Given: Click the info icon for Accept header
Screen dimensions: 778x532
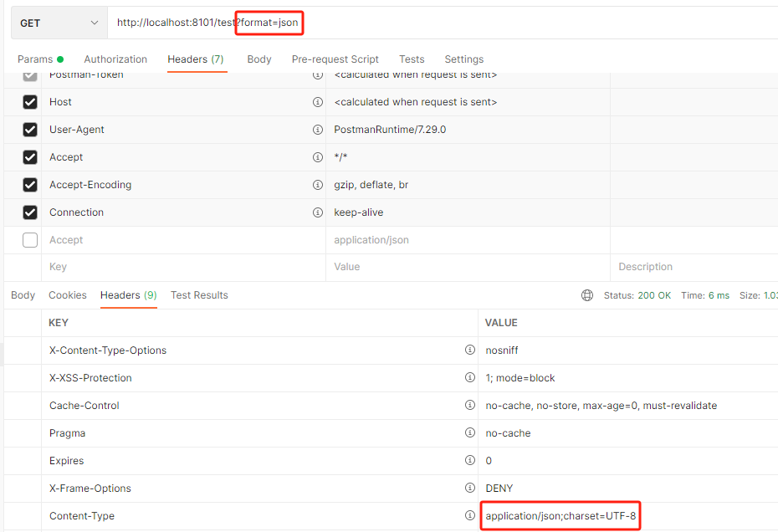Looking at the screenshot, I should pos(318,157).
